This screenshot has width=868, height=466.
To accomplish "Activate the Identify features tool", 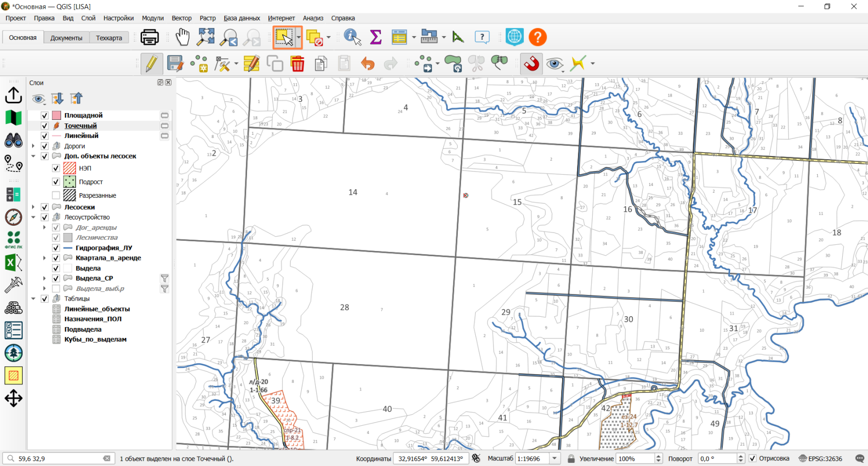I will point(352,37).
